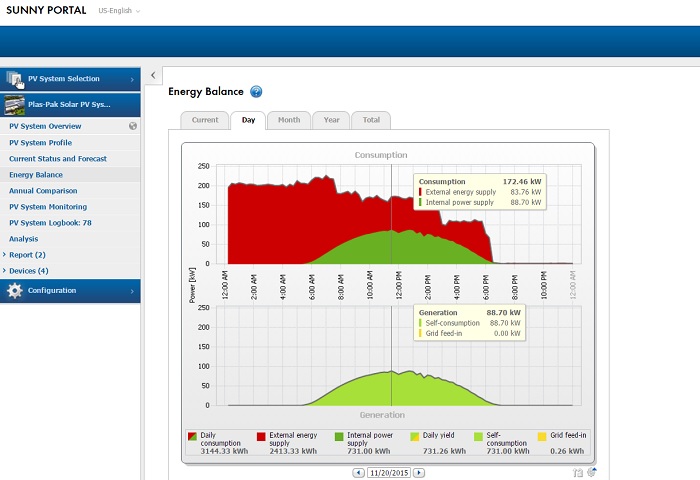This screenshot has width=700, height=480.
Task: Open PV System Monitoring page
Action: click(48, 207)
